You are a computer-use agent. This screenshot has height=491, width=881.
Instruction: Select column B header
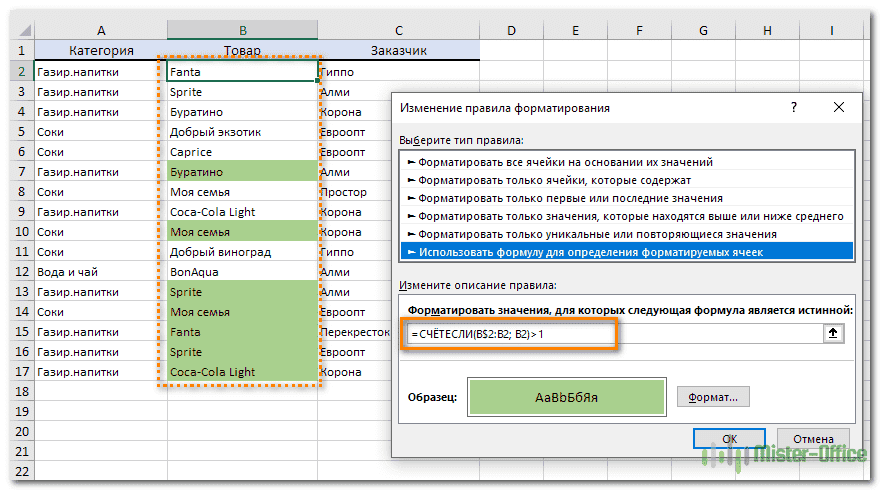point(243,32)
